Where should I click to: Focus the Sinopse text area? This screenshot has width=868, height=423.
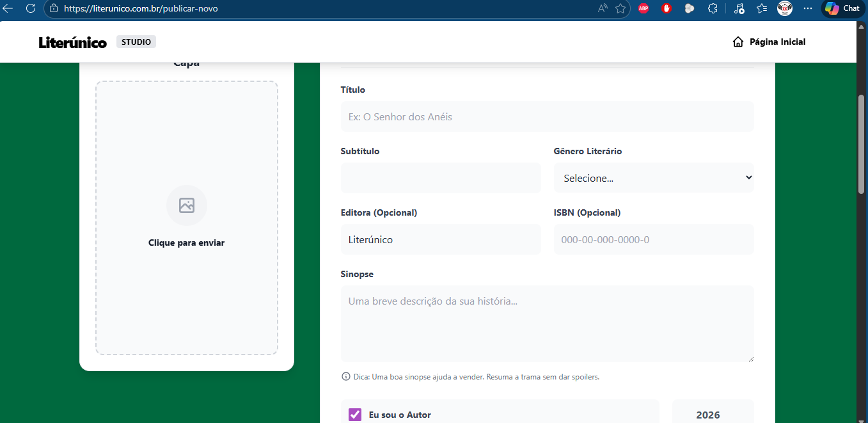[547, 324]
